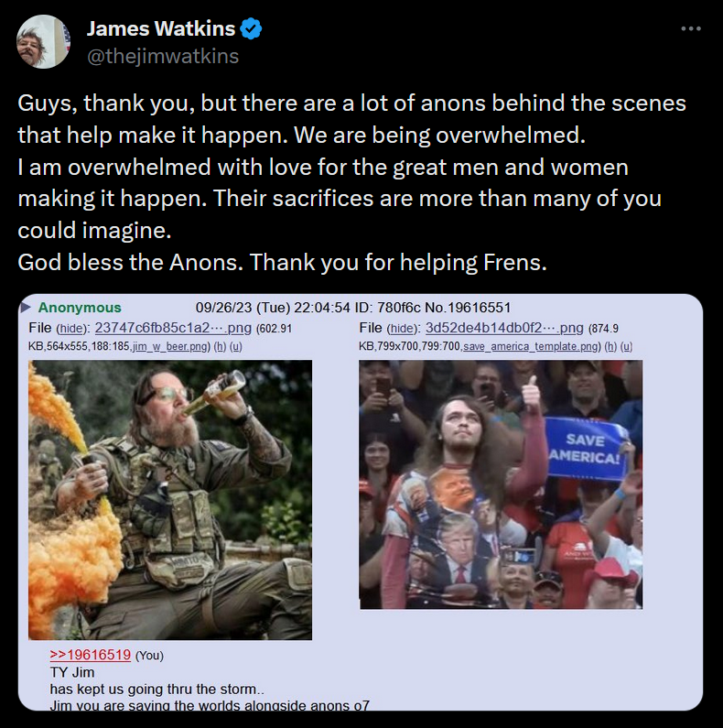Open James Watkins profile avatar
The width and height of the screenshot is (723, 728).
coord(44,42)
